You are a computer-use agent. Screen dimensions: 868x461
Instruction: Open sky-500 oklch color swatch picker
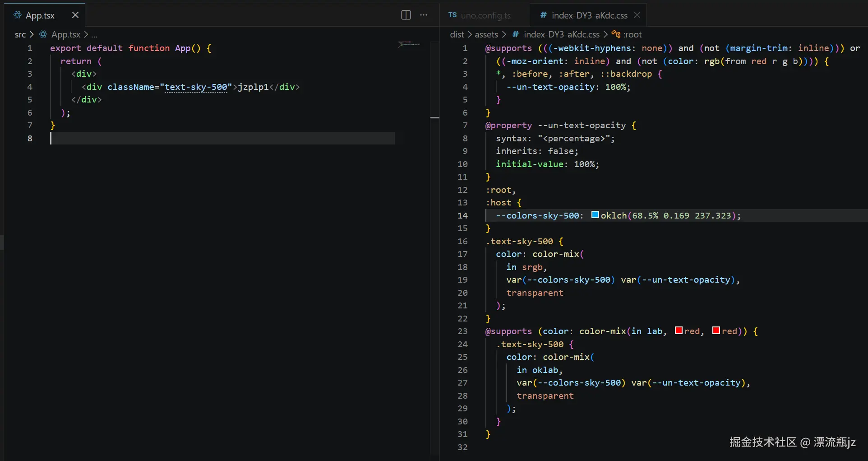point(595,215)
